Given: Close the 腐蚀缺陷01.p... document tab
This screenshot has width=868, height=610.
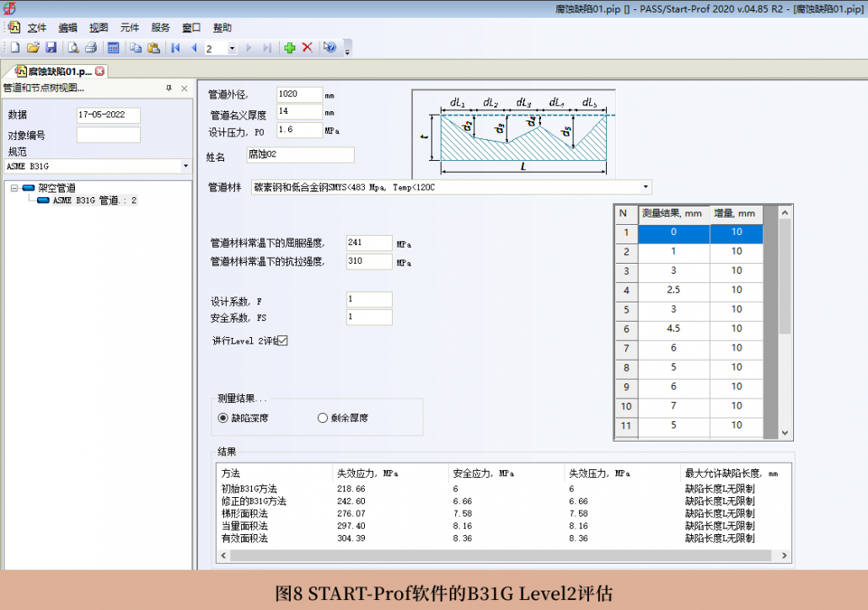Looking at the screenshot, I should pyautogui.click(x=99, y=71).
